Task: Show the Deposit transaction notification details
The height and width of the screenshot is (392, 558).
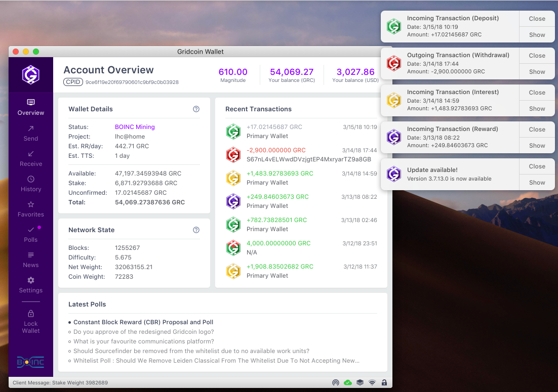Action: (537, 35)
